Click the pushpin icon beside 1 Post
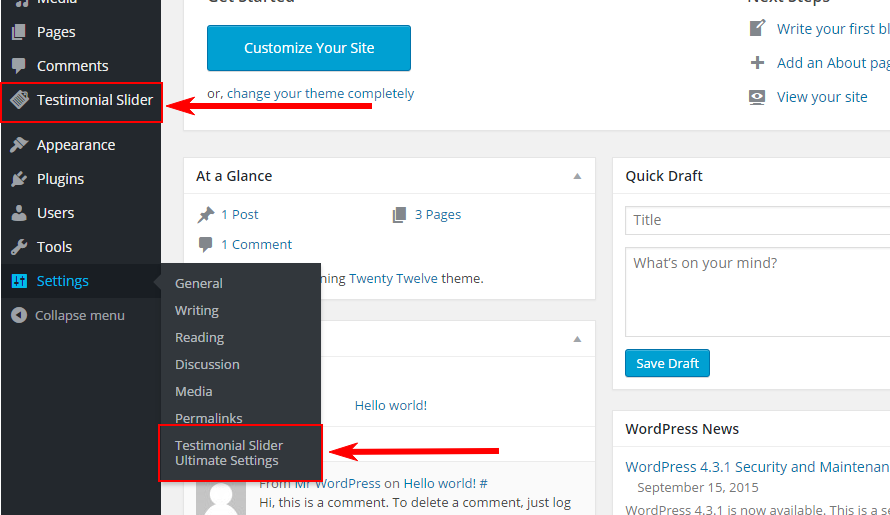This screenshot has height=515, width=890. coord(205,215)
